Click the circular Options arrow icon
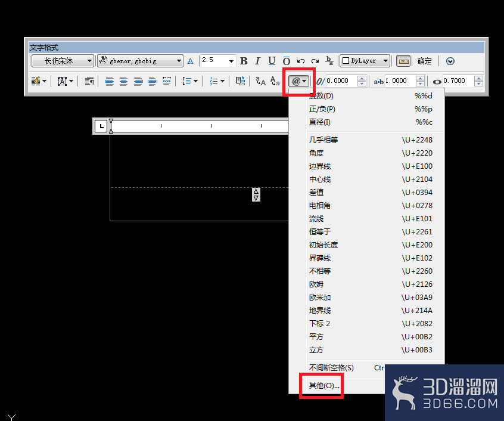504x421 pixels. point(450,61)
